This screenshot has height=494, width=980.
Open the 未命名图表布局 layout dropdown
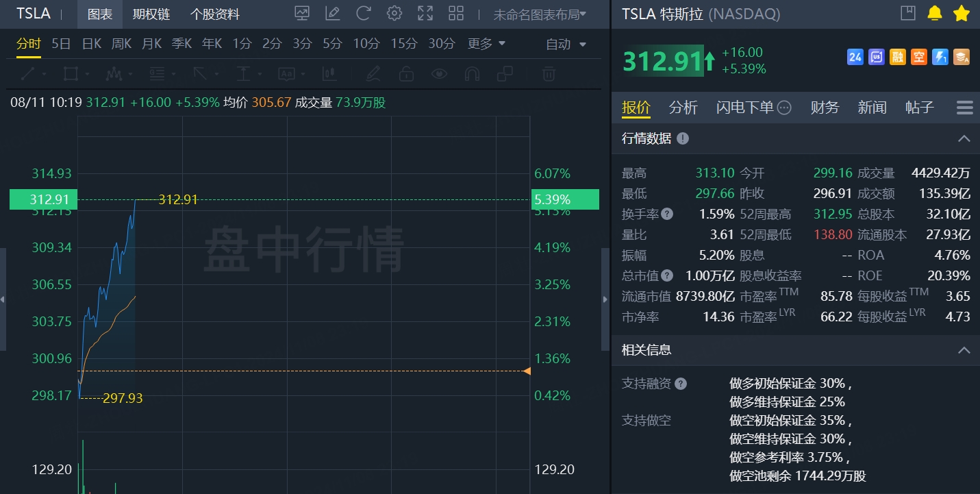coord(540,14)
